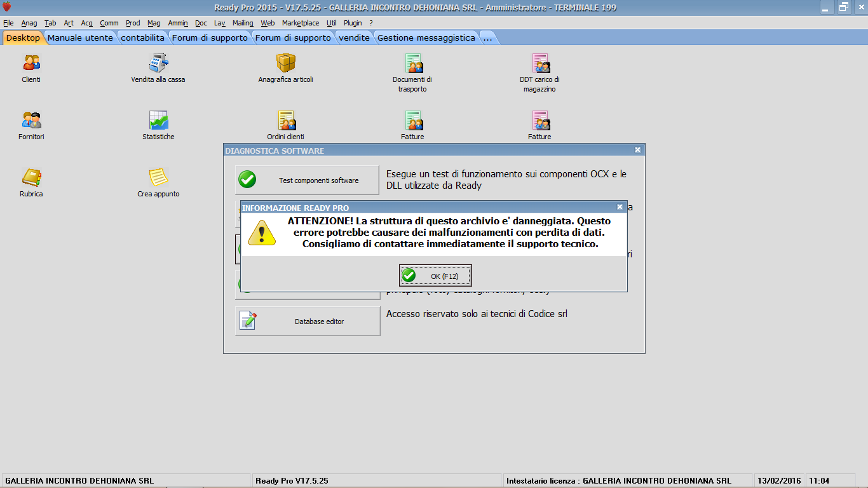Open the Fornitori desktop icon
The width and height of the screenshot is (868, 488).
point(31,120)
